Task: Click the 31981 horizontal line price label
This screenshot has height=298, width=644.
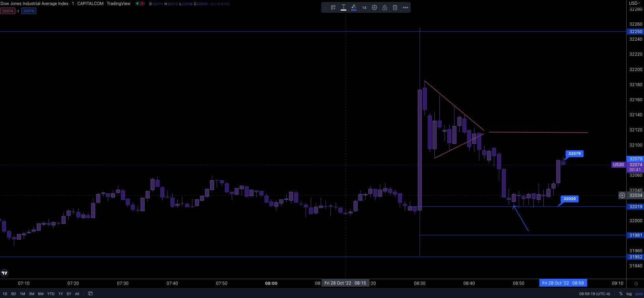Action: click(635, 235)
